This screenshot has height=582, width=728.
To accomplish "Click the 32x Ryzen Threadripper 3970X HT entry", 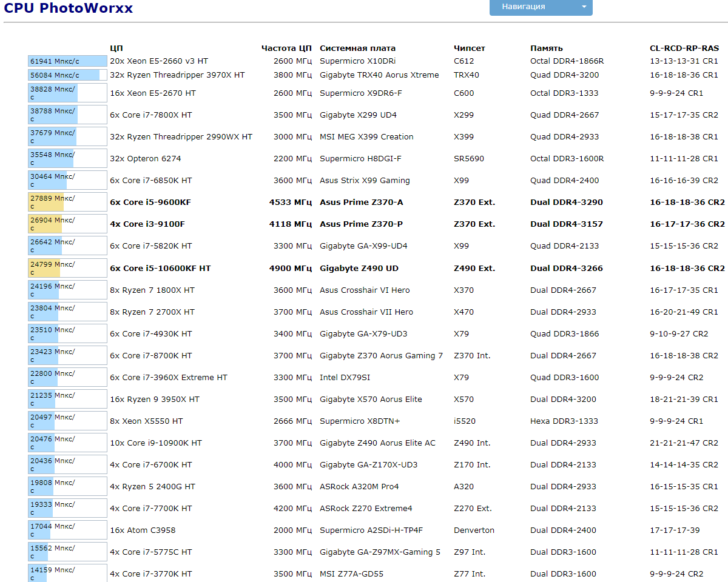I will pos(177,75).
